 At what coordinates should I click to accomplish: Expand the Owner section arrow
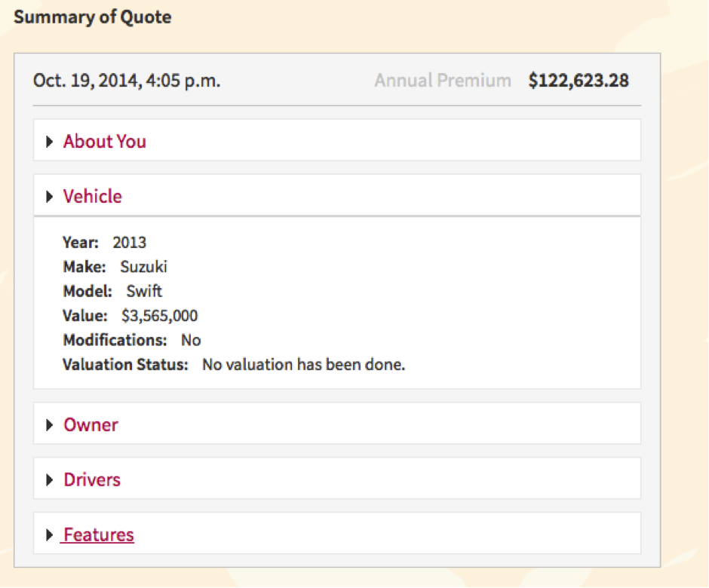[x=50, y=425]
